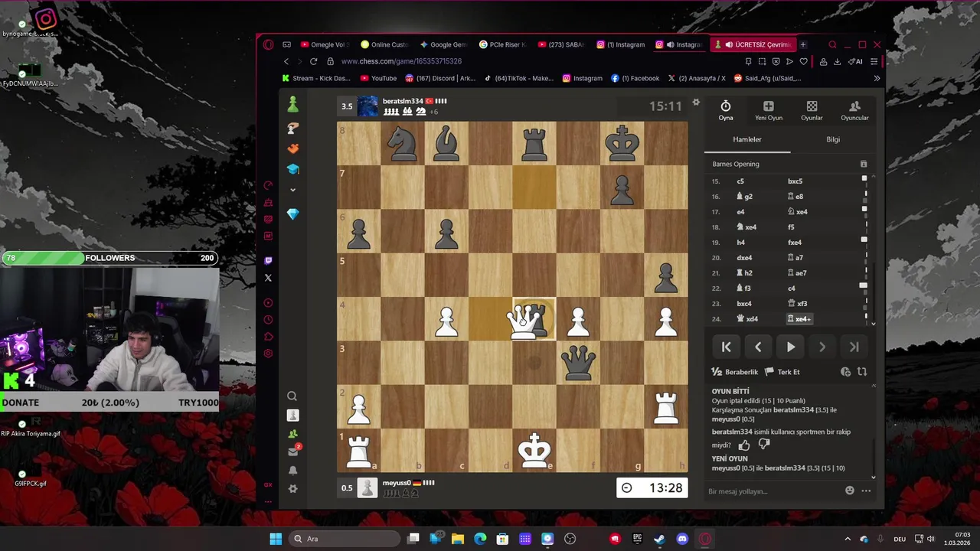Play moves automatically
The height and width of the screenshot is (551, 980).
(790, 347)
